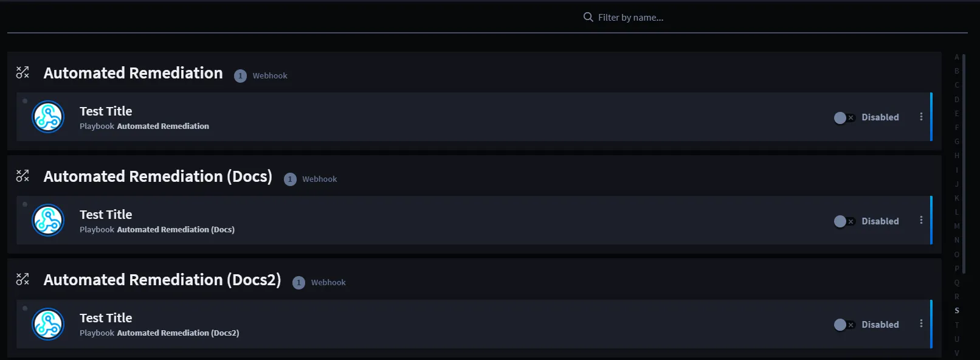Image resolution: width=980 pixels, height=360 pixels.
Task: Click webhook icon in Automated Remediation (Docs2) row
Action: tap(48, 324)
